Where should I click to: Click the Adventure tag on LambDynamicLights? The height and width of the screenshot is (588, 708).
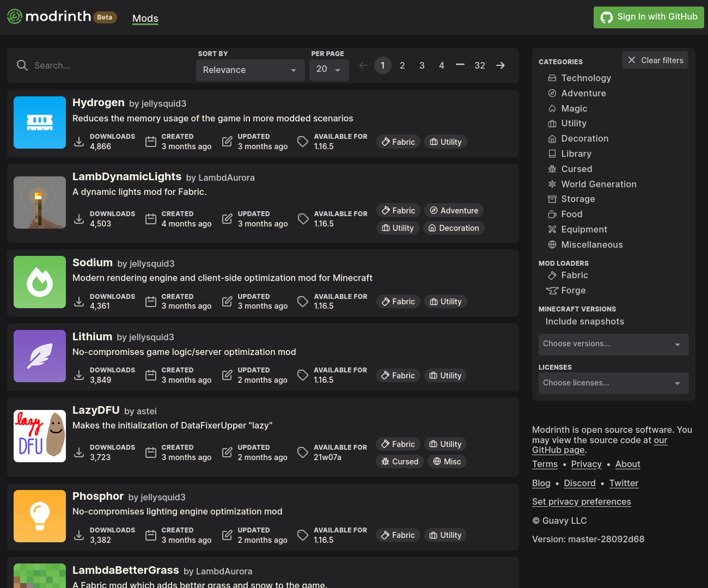(454, 211)
